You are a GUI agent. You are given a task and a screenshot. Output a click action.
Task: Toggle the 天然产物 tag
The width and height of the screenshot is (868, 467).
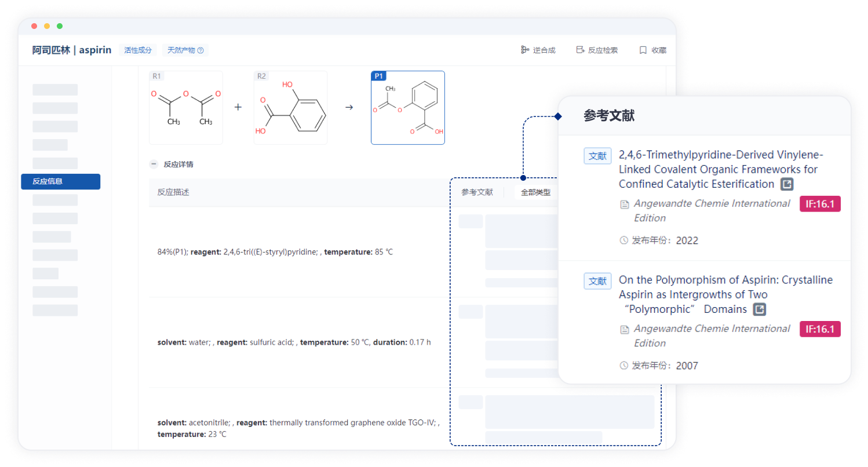[x=181, y=50]
